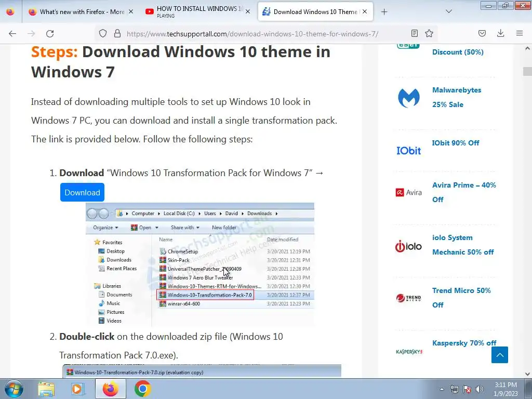Open a new tab with plus button
Image resolution: width=532 pixels, height=399 pixels.
click(384, 12)
